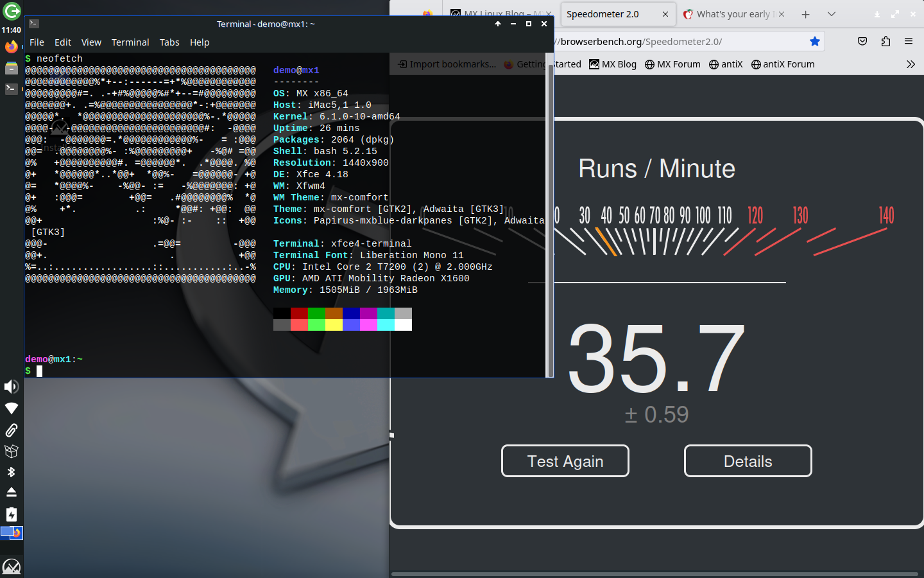
Task: Switch to the Speedometer 2.0 tab
Action: click(617, 14)
